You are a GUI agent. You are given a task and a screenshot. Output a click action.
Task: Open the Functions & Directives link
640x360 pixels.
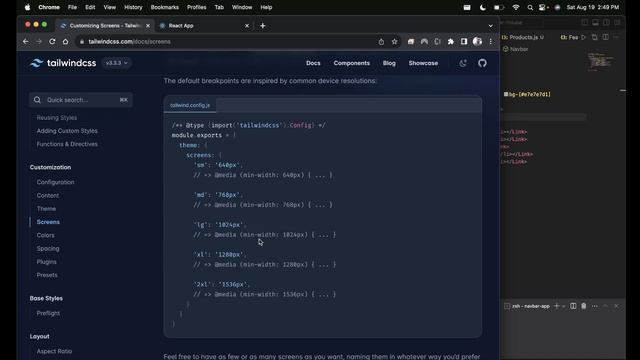click(x=67, y=144)
